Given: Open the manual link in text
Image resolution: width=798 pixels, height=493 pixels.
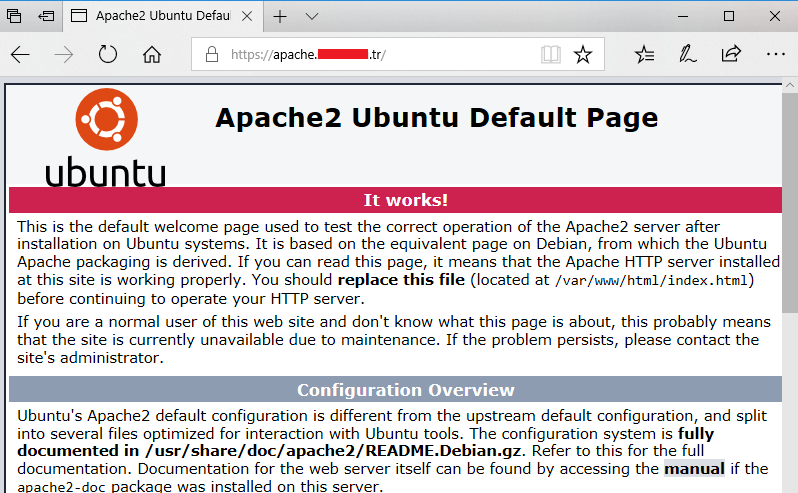Looking at the screenshot, I should pyautogui.click(x=694, y=469).
